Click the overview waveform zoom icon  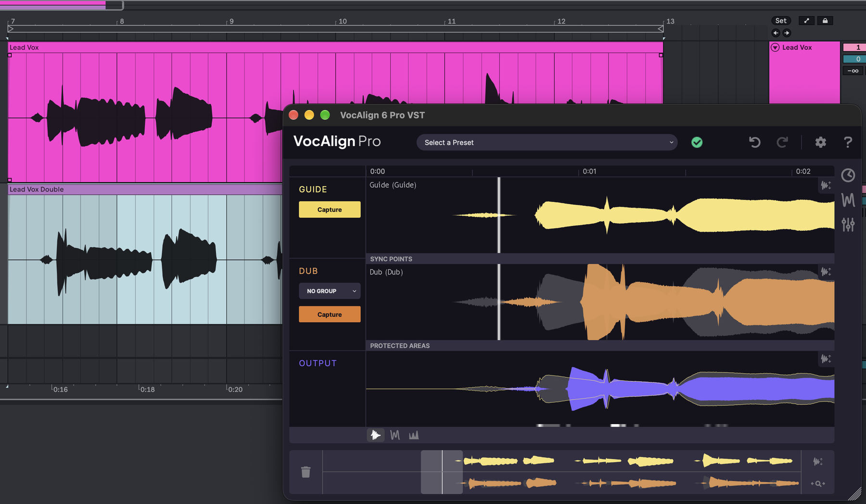click(x=817, y=462)
